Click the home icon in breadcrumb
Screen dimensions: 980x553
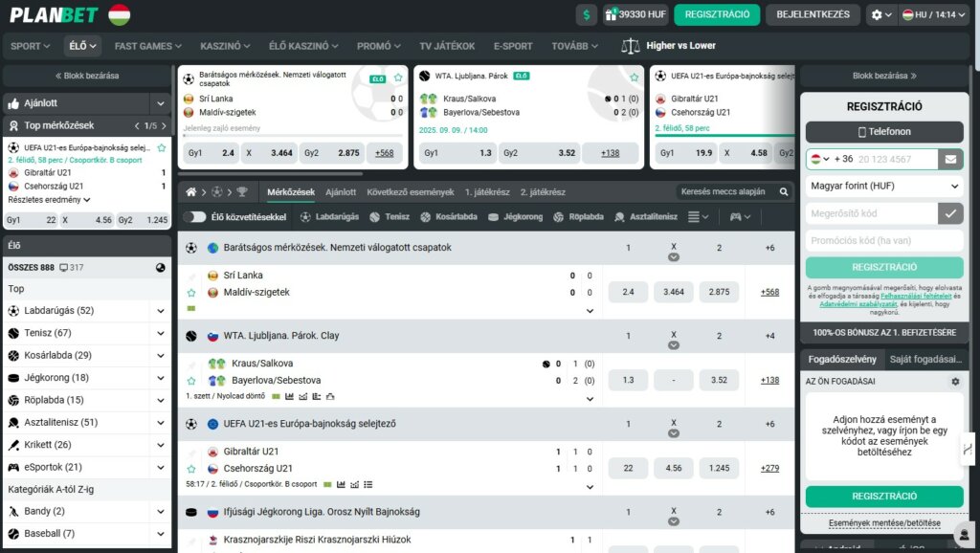pyautogui.click(x=191, y=192)
